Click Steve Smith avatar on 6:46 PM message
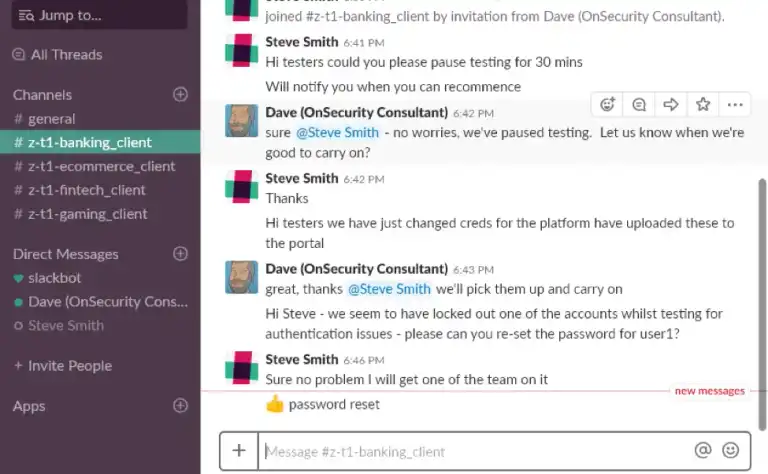This screenshot has width=768, height=474. click(241, 367)
